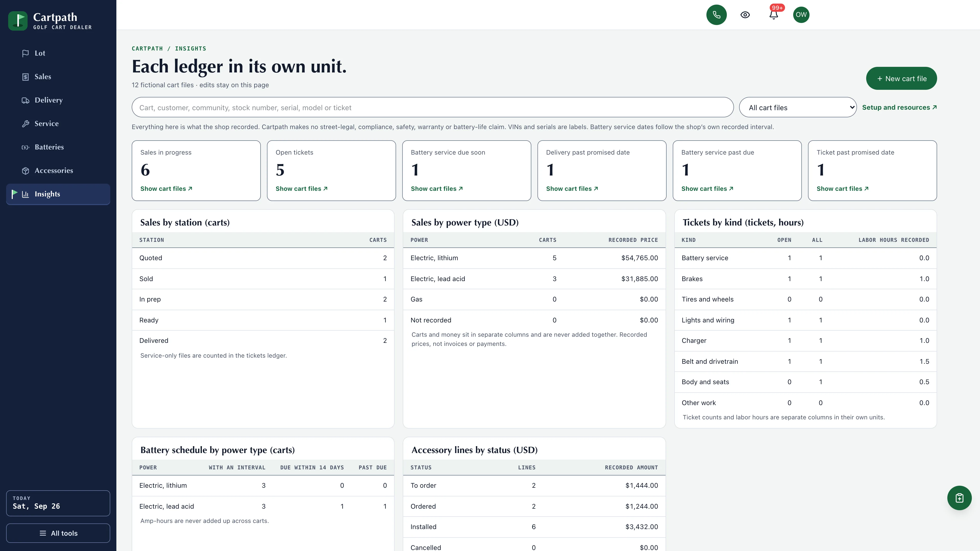The height and width of the screenshot is (551, 980).
Task: Click the Other work row
Action: point(805,403)
